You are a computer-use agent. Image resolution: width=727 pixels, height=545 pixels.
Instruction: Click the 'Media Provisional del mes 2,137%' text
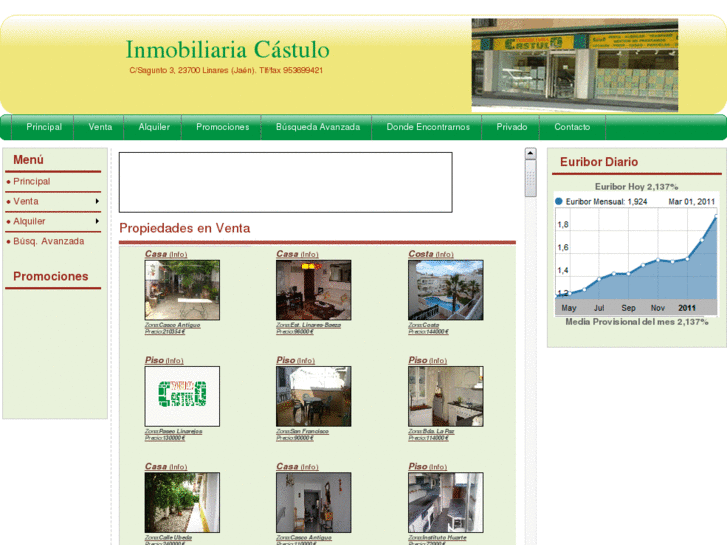point(637,322)
